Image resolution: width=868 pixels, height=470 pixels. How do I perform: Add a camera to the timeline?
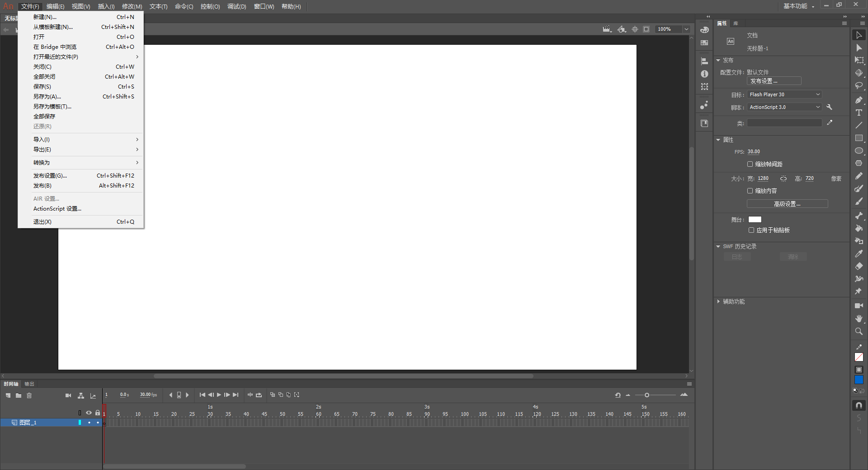tap(68, 396)
